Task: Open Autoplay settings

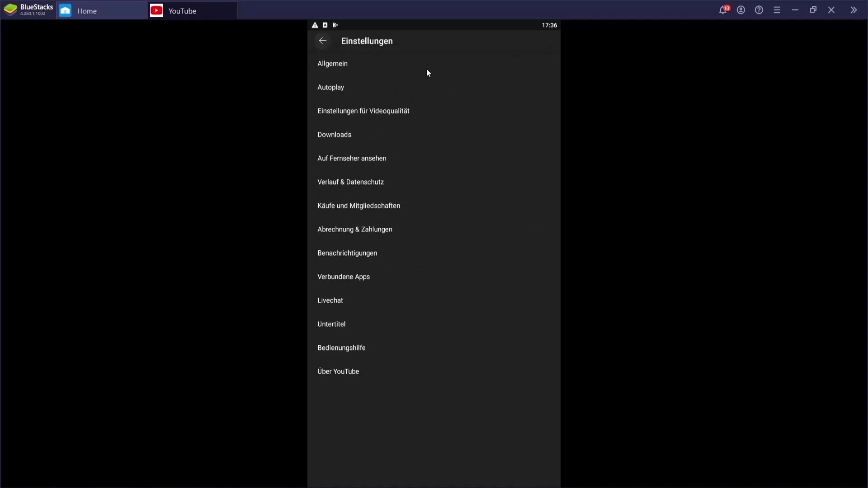Action: click(x=331, y=87)
